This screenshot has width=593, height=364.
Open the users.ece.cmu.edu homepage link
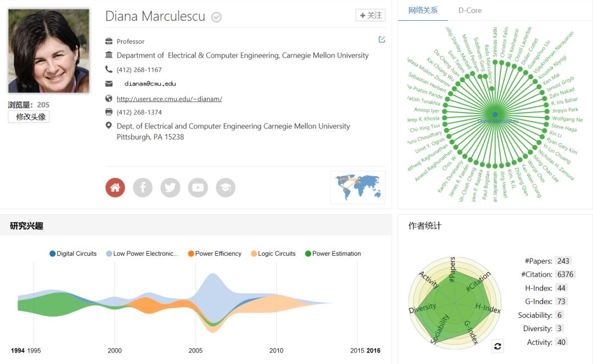click(169, 99)
